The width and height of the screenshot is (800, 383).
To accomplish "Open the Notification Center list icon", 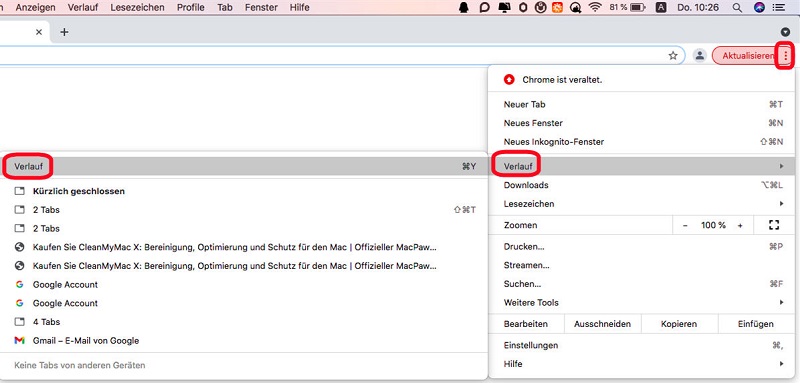I will pos(779,8).
